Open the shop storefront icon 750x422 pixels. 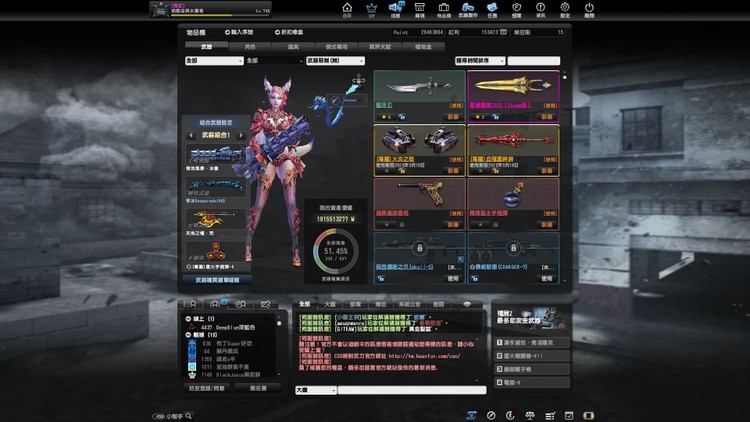click(419, 9)
